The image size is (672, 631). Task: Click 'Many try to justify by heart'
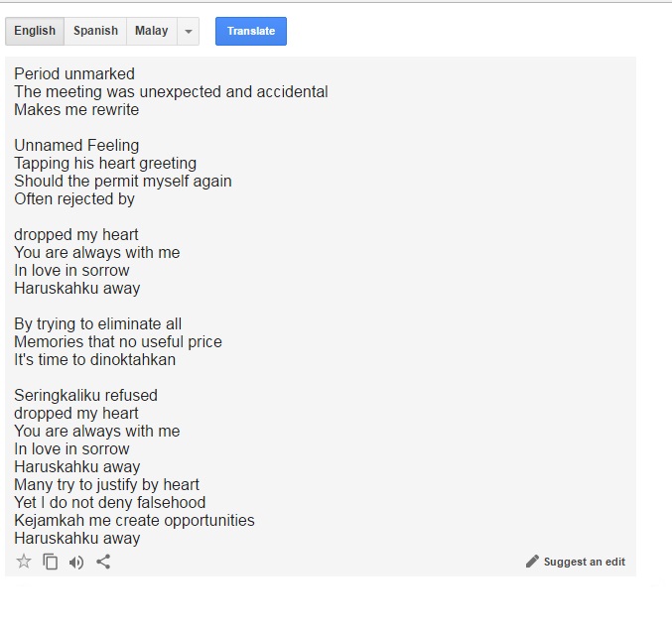tap(106, 484)
